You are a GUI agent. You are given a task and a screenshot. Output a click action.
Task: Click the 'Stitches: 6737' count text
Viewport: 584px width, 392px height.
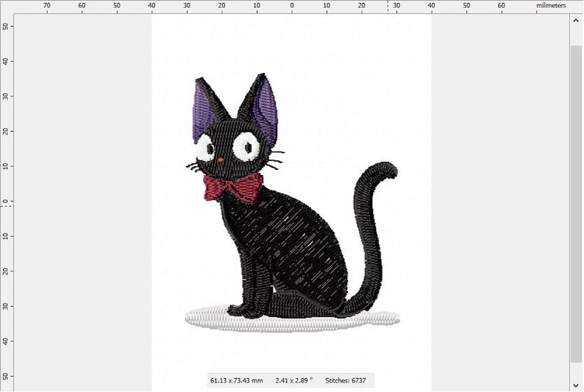(x=345, y=380)
